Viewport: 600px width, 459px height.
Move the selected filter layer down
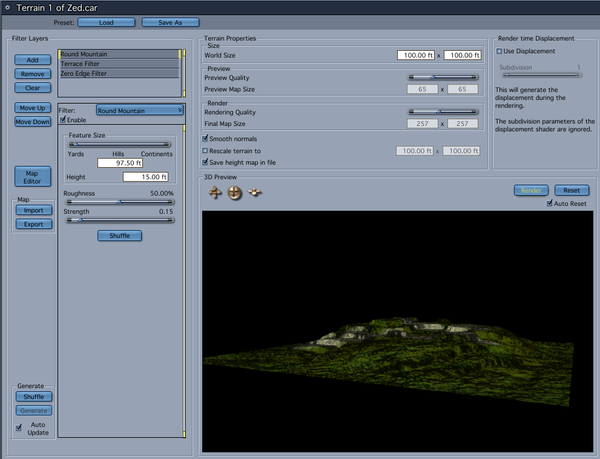click(33, 122)
